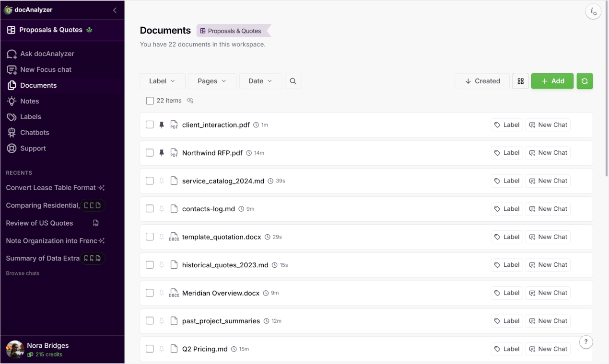Click the docAnalyzer logo icon
Screen dimensions: 609x364
(x=8, y=10)
